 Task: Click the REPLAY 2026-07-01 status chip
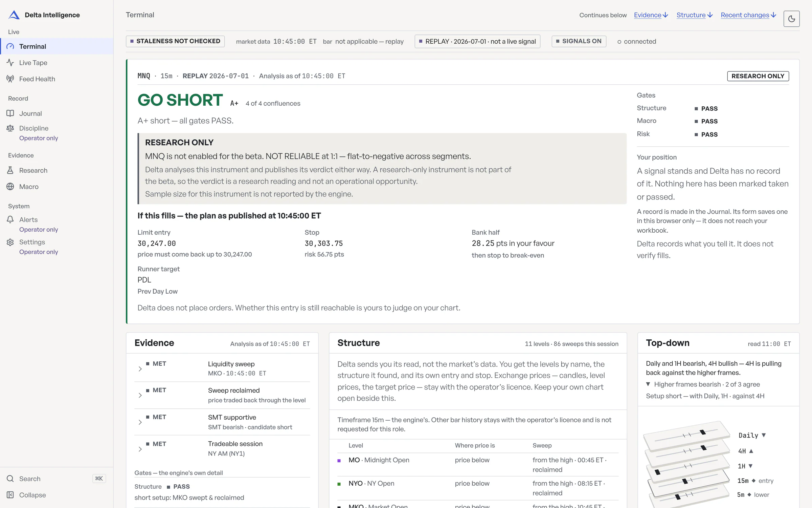click(x=477, y=41)
